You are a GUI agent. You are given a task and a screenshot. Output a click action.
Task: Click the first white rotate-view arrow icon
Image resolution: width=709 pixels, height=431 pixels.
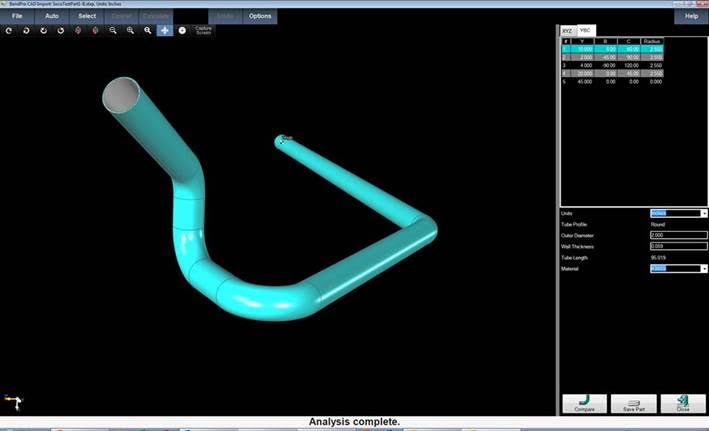[x=9, y=30]
